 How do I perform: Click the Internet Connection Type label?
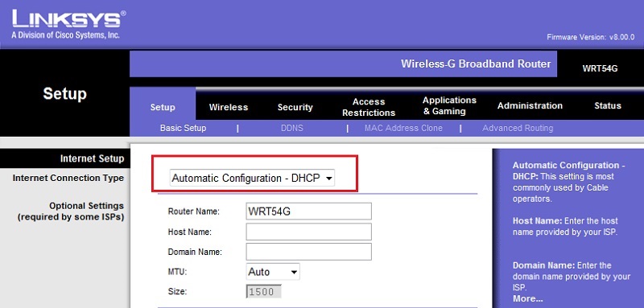point(68,178)
